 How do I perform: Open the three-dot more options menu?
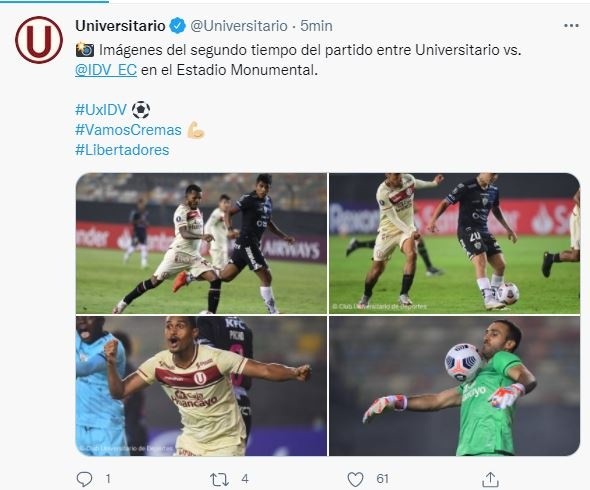coord(571,26)
